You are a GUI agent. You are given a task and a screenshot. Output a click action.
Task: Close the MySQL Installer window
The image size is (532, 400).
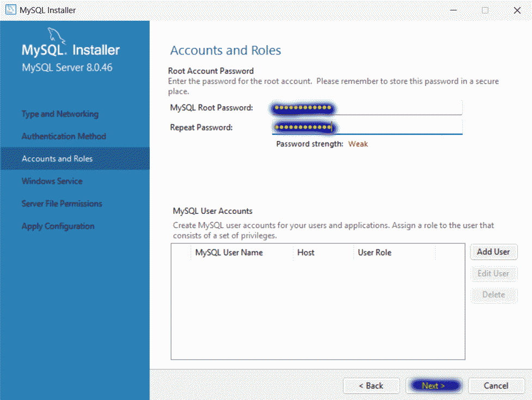(x=517, y=10)
